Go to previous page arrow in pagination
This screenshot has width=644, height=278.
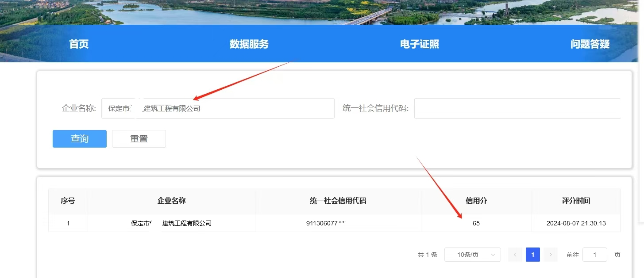click(515, 255)
